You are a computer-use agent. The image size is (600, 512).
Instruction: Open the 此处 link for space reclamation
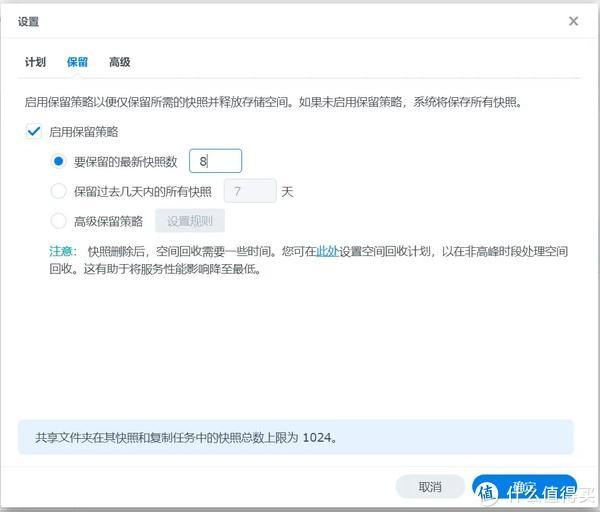328,251
